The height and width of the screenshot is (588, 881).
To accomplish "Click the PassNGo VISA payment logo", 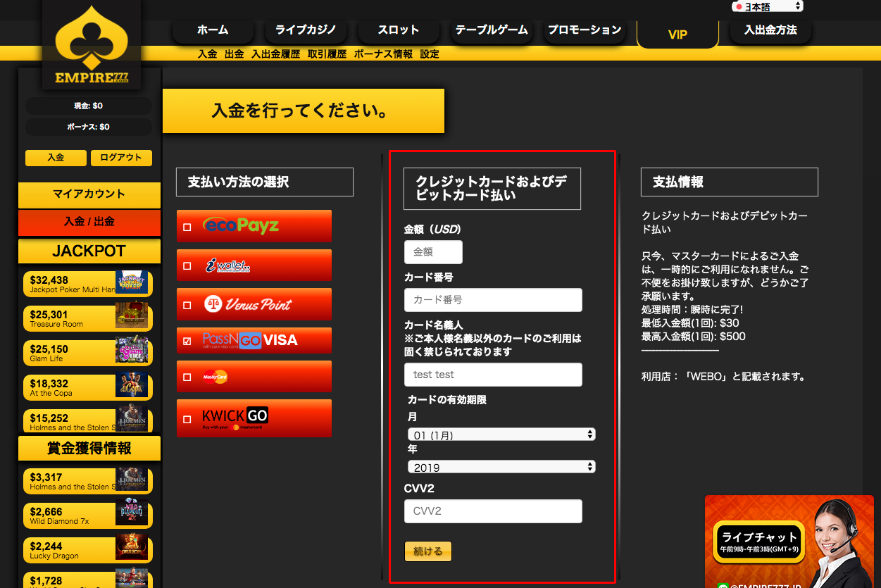I will pyautogui.click(x=250, y=340).
